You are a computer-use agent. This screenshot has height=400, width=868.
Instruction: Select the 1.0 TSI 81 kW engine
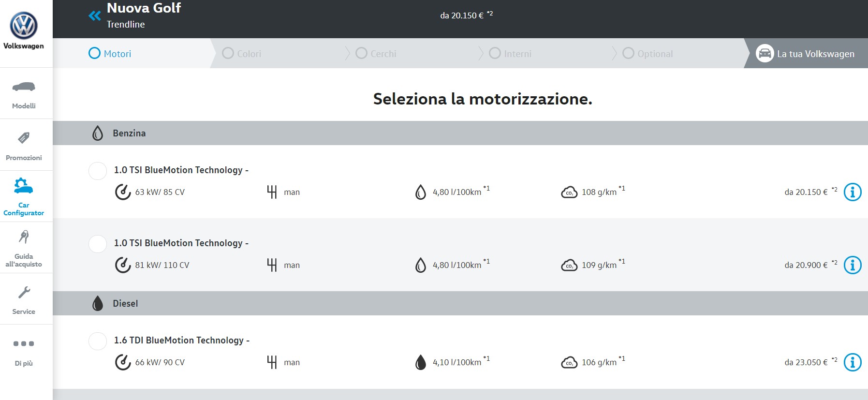[98, 244]
